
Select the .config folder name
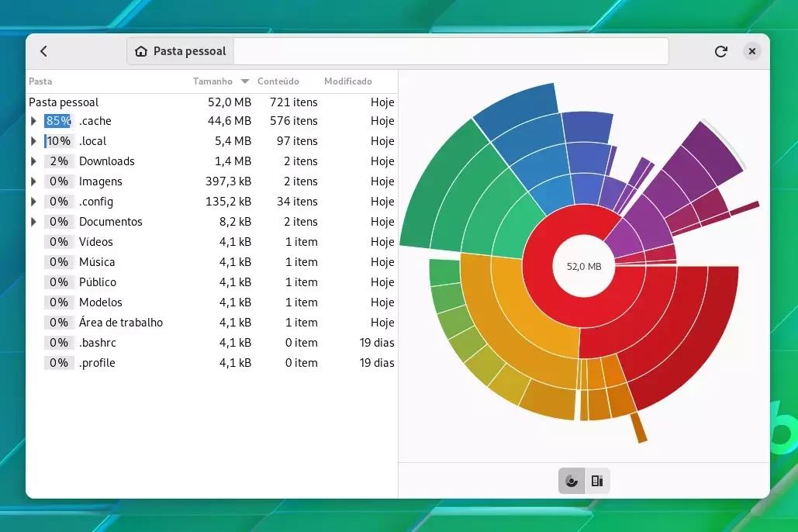click(x=96, y=202)
